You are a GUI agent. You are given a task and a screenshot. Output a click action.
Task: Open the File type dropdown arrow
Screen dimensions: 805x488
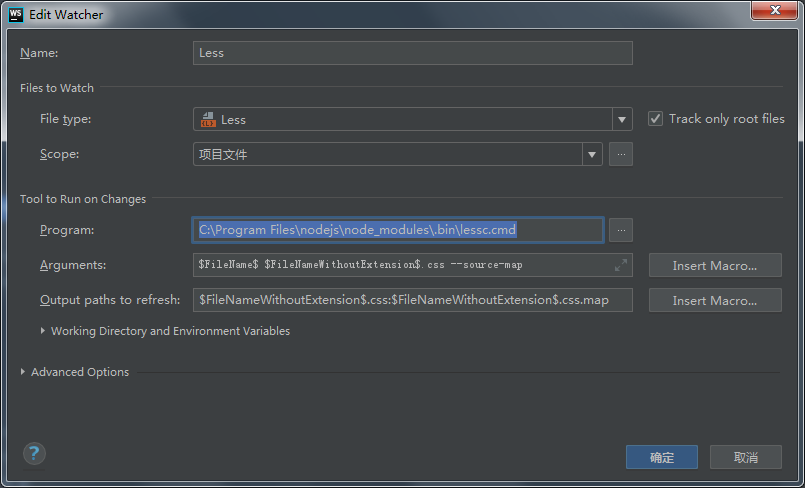622,120
